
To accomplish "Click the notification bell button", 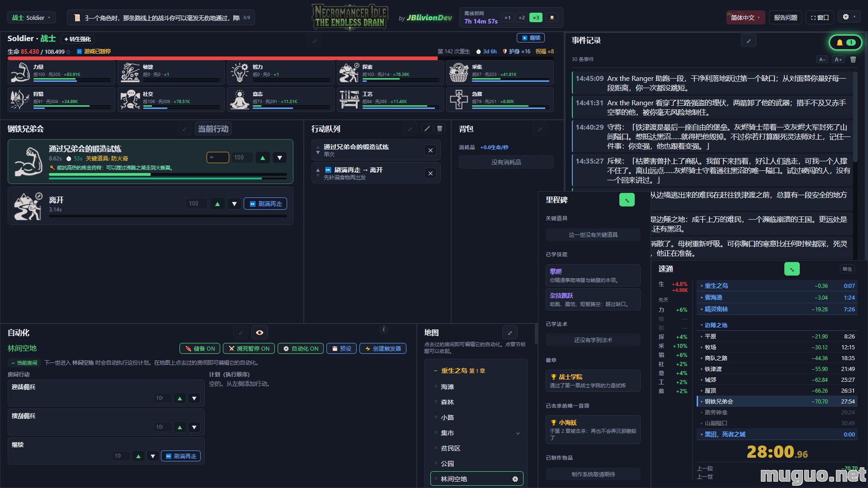I will point(846,42).
